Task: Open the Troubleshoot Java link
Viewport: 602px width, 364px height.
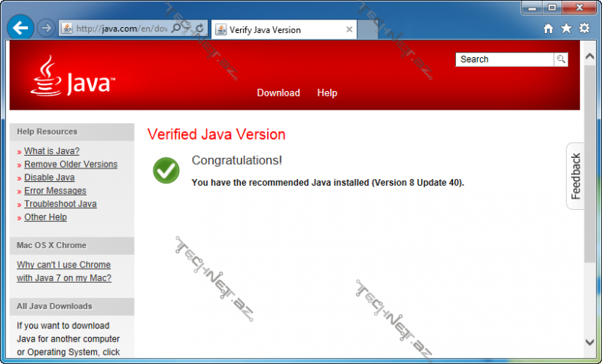Action: point(60,204)
